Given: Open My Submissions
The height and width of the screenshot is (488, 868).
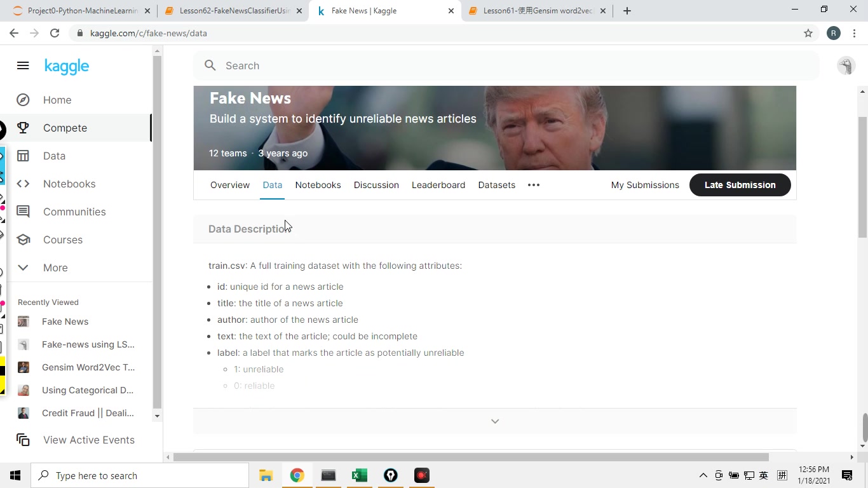Looking at the screenshot, I should coord(645,185).
